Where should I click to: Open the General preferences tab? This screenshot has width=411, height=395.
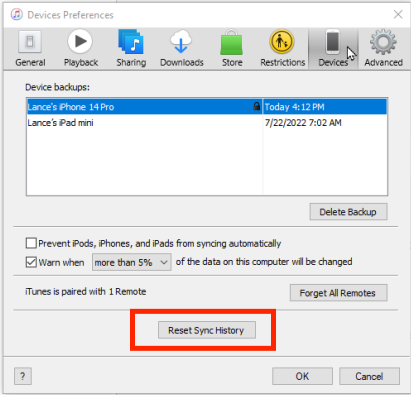(30, 49)
